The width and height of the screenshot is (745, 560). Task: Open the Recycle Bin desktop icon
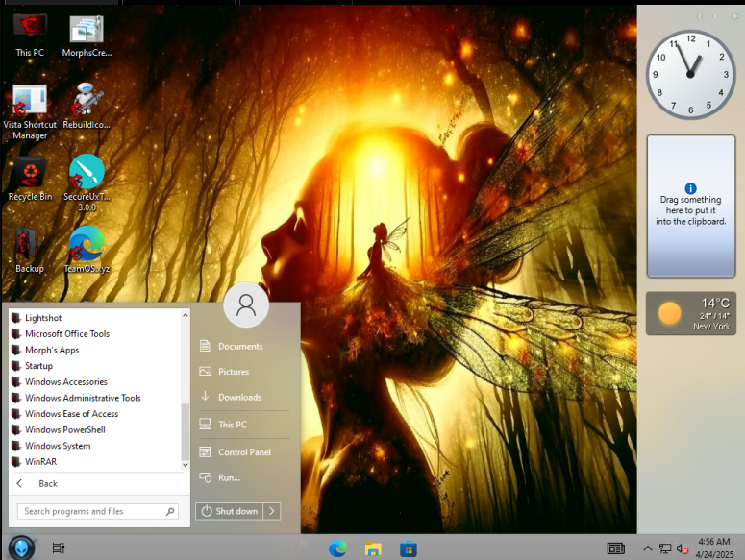30,179
